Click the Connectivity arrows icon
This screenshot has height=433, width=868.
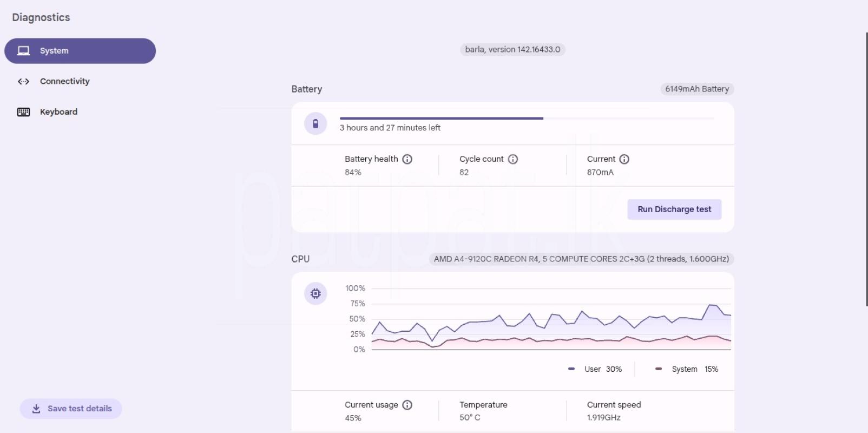[23, 81]
